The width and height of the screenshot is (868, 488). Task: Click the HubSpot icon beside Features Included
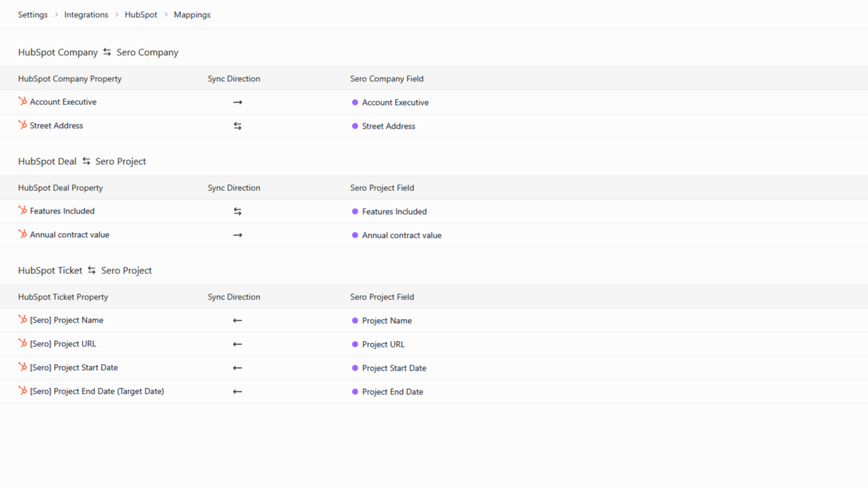pos(23,210)
